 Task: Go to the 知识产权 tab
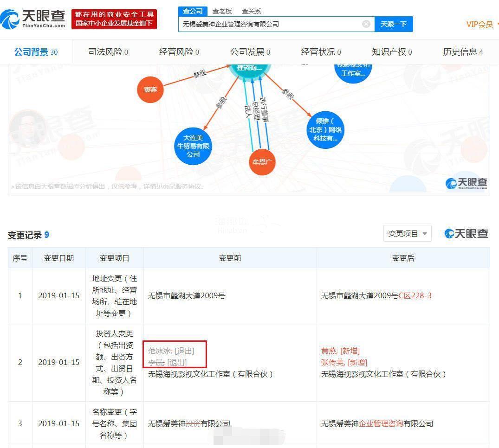[x=391, y=52]
